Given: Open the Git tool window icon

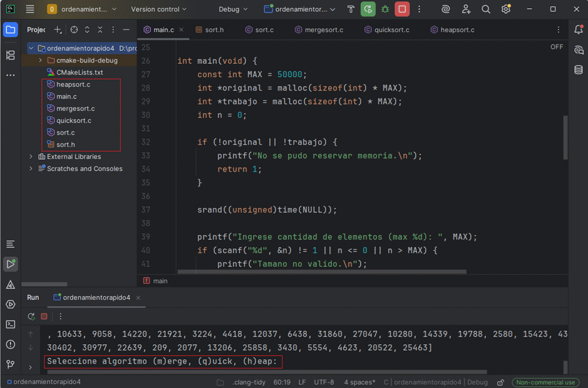Looking at the screenshot, I should pos(11,364).
